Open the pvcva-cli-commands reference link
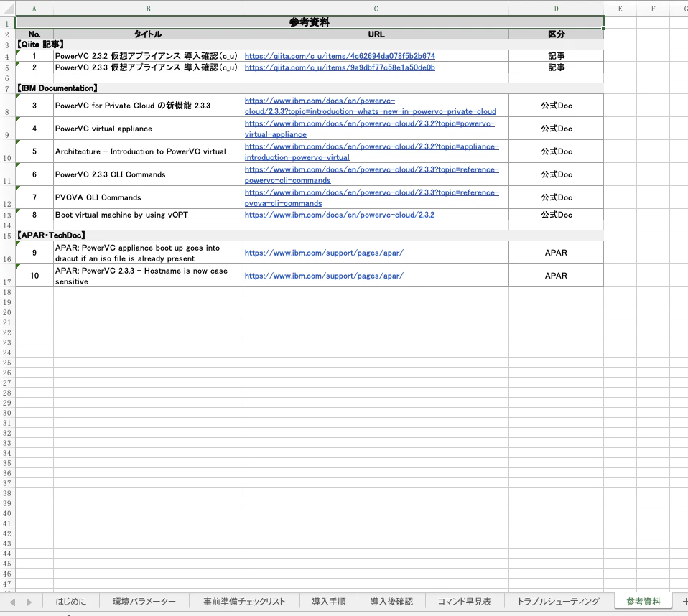Viewport: 688px width, 616px height. pos(371,198)
